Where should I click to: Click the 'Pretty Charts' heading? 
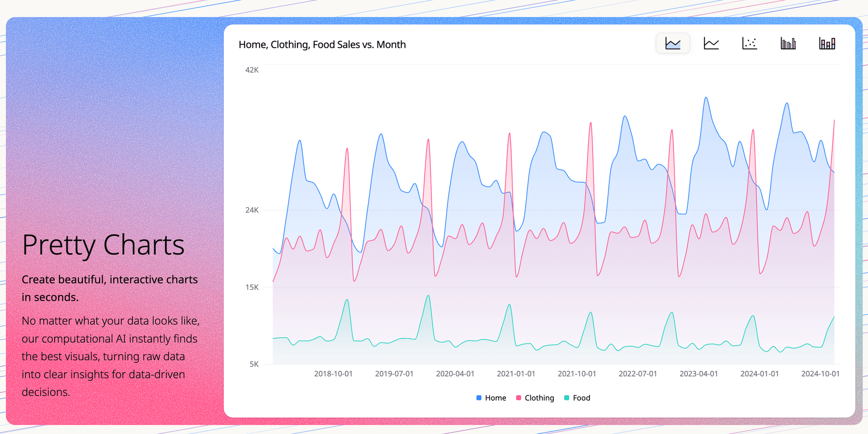[x=103, y=245]
